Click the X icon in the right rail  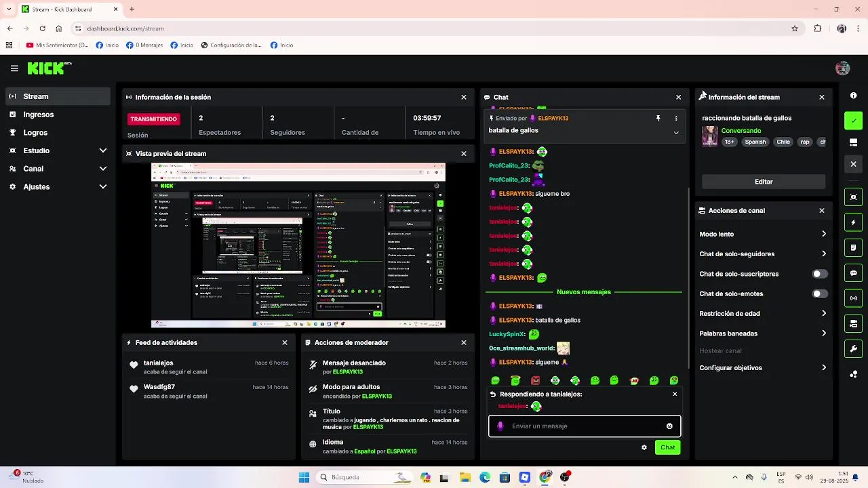tap(853, 164)
